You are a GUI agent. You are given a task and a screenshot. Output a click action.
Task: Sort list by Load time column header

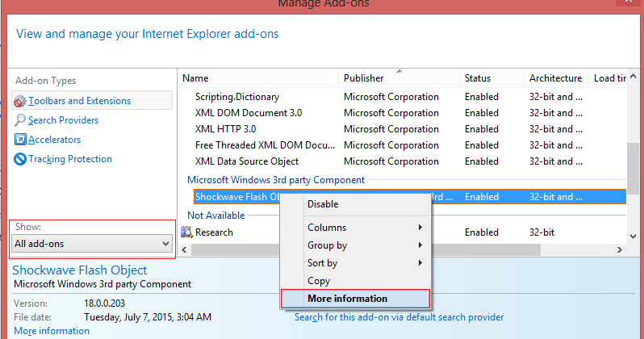point(608,78)
